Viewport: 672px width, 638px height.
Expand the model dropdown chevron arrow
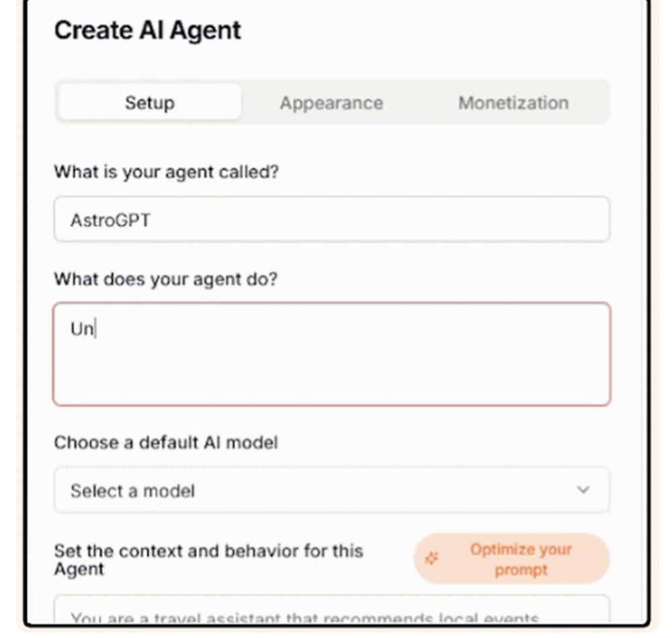click(x=583, y=490)
